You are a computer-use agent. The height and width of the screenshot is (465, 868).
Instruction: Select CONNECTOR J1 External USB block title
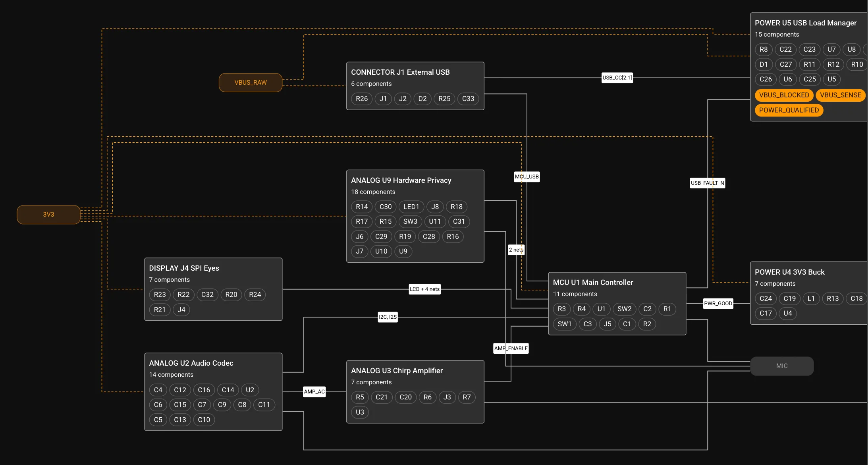click(400, 72)
